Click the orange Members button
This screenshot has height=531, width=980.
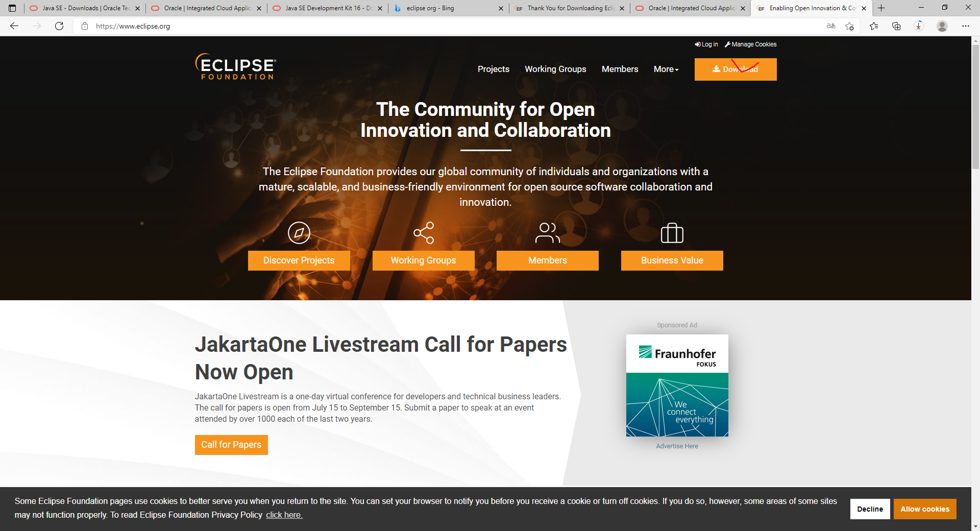point(548,260)
